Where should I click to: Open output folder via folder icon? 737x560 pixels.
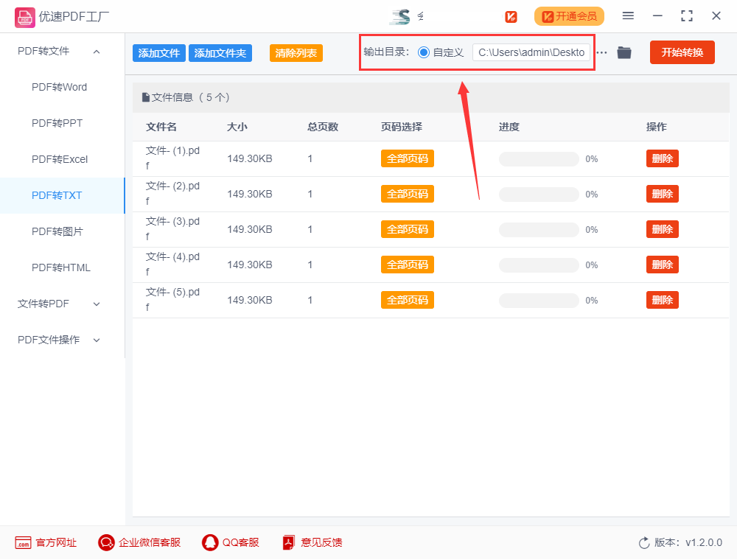tap(624, 52)
